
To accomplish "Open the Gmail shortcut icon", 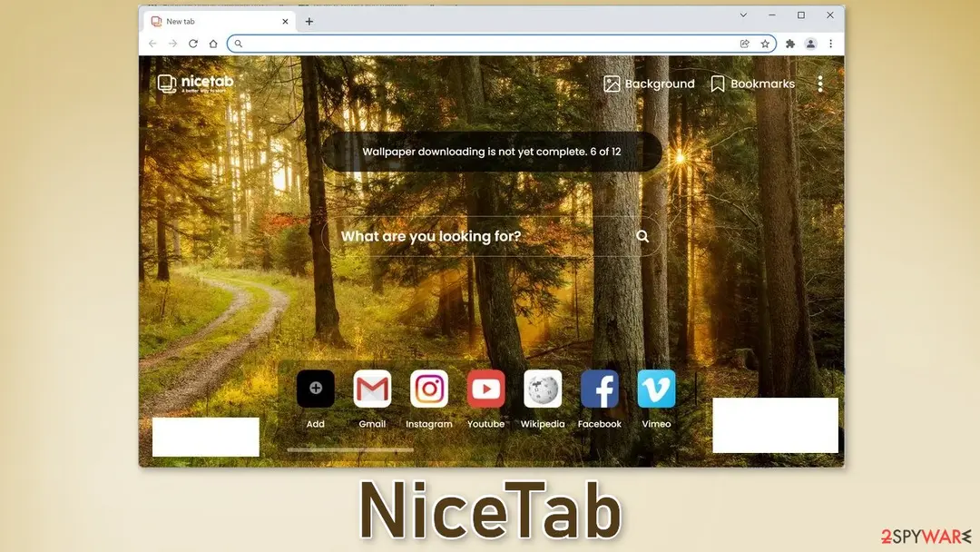I will 372,389.
